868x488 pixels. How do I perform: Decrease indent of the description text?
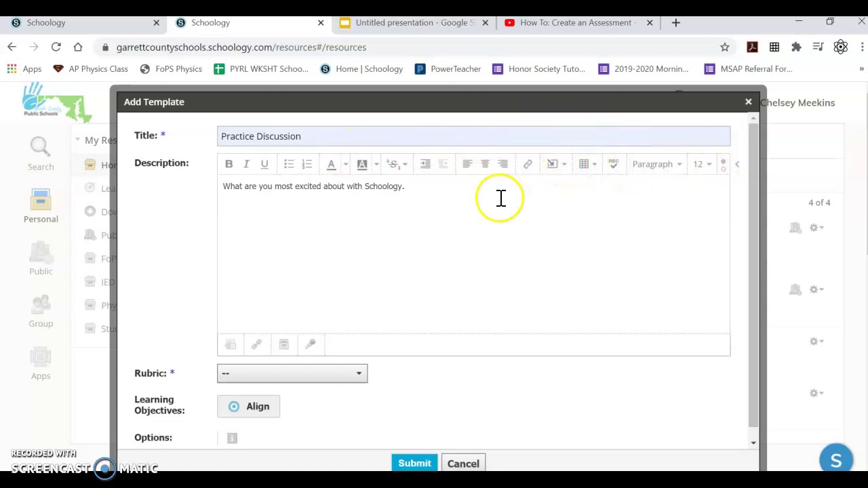[443, 164]
